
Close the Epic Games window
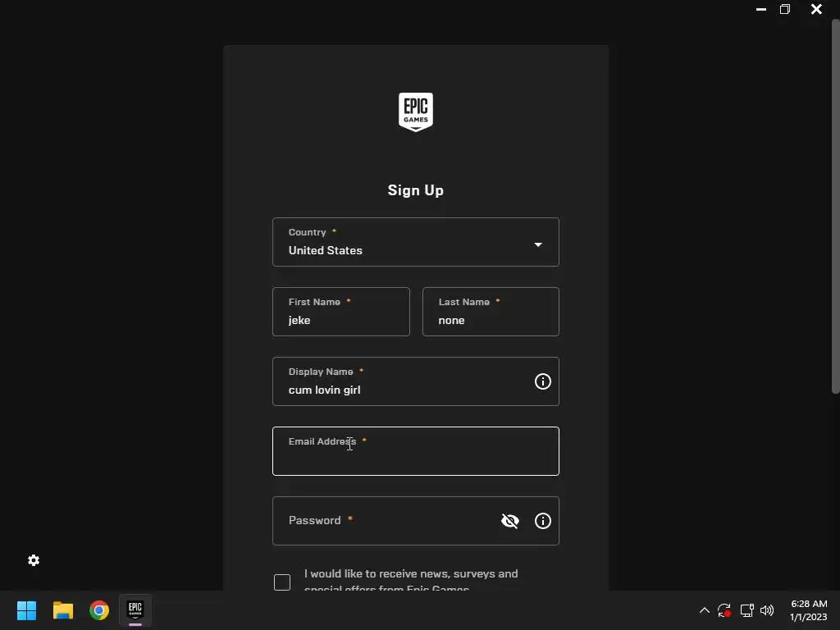816,9
